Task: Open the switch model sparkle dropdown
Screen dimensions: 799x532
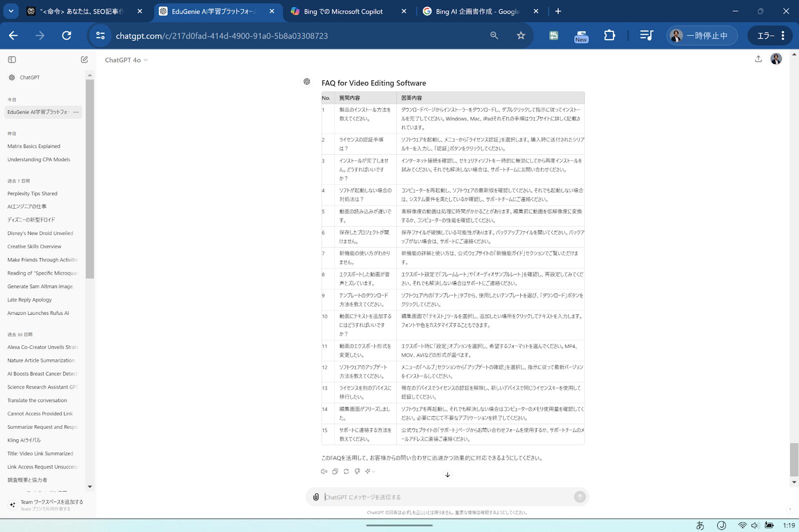Action: 370,472
